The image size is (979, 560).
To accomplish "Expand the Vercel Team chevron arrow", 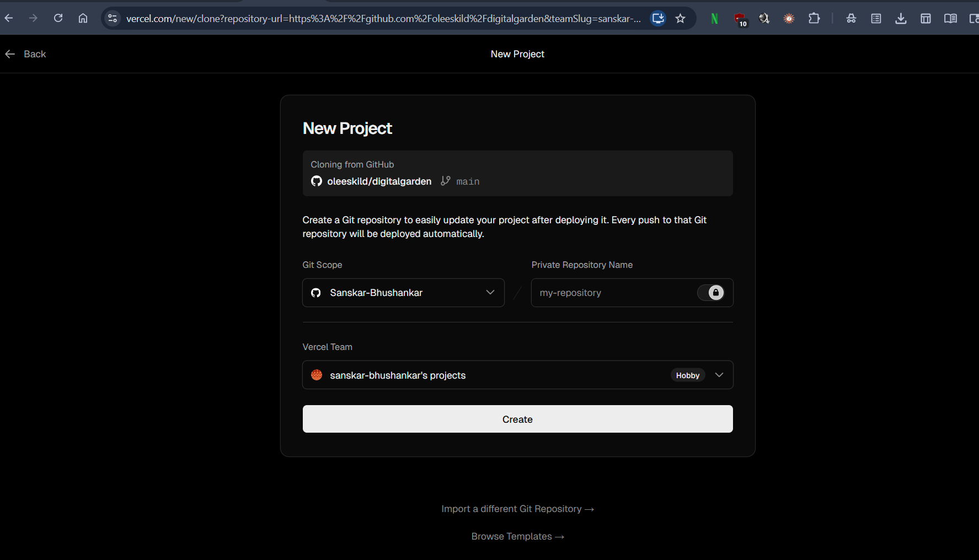I will tap(719, 375).
